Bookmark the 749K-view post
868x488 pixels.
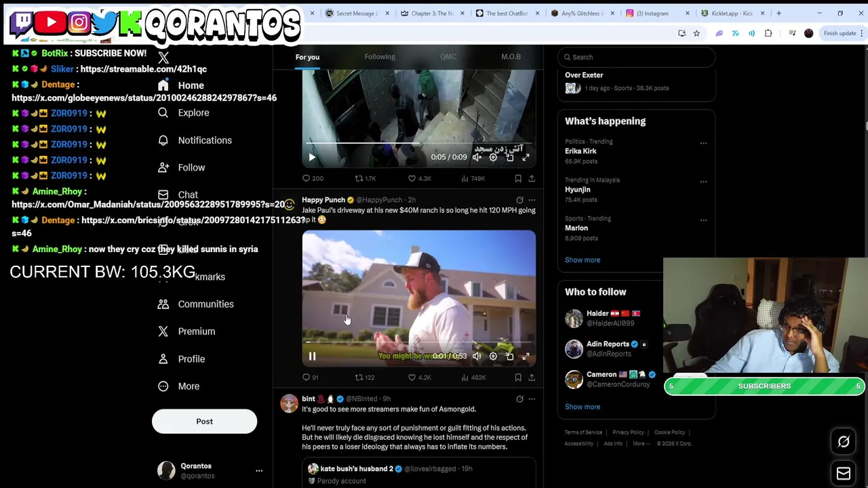click(518, 179)
